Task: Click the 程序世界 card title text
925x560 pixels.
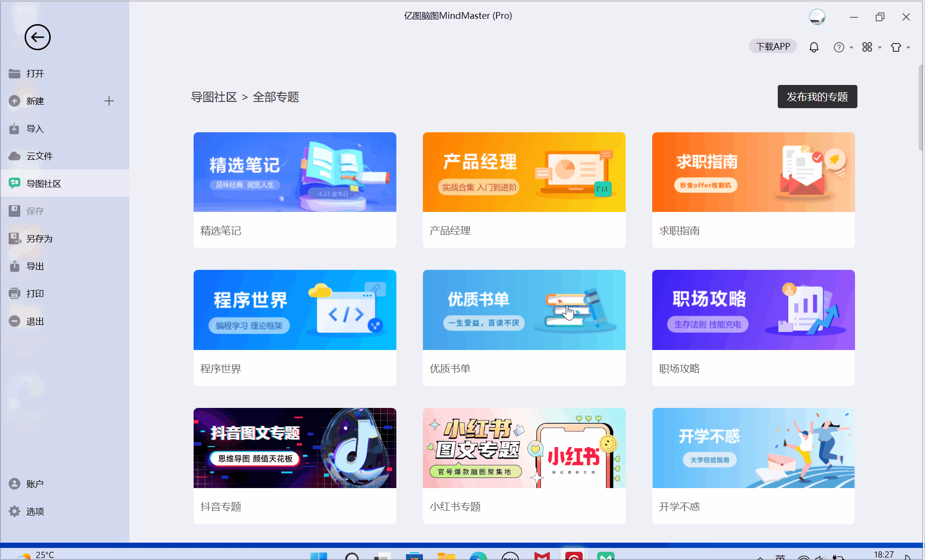Action: click(221, 369)
